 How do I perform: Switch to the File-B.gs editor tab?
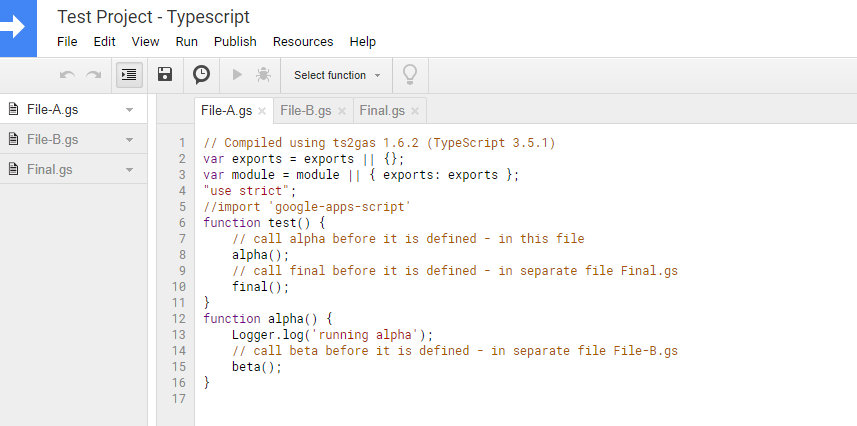click(x=305, y=110)
